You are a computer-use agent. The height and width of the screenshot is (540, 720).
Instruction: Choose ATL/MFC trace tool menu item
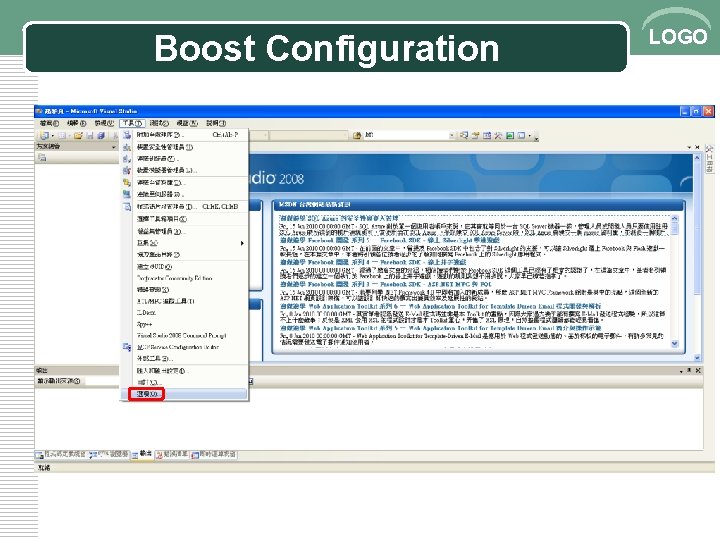point(184,301)
